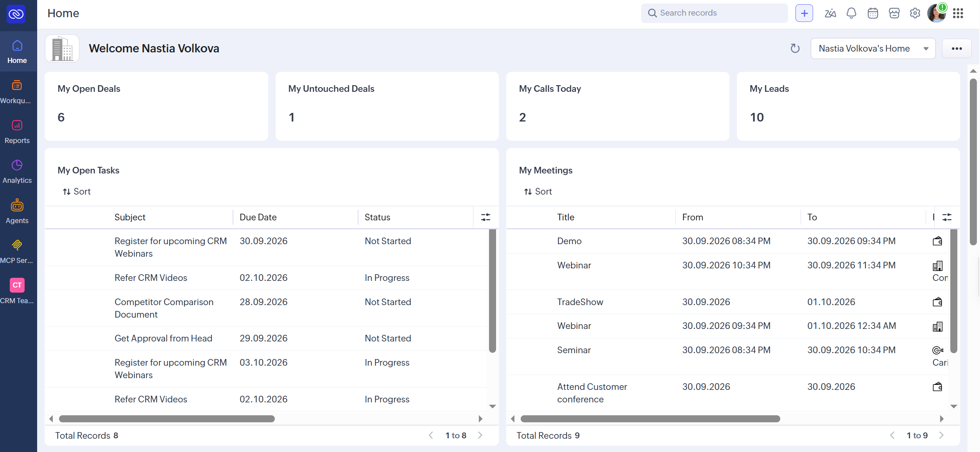980x452 pixels.
Task: Open the Zoho CRM logo
Action: [x=16, y=14]
